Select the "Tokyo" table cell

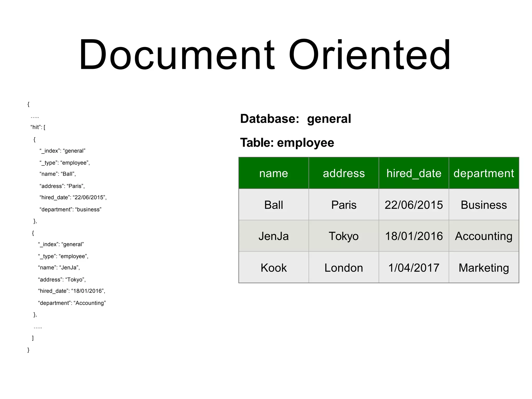pyautogui.click(x=344, y=236)
